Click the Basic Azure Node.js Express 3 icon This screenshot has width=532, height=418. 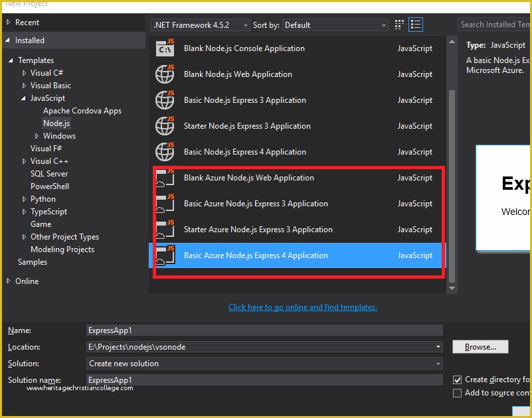tap(165, 204)
